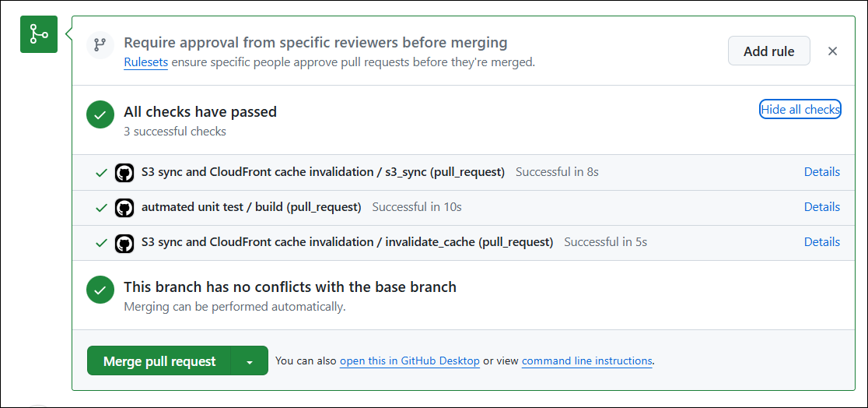Screen dimensions: 868x408
Task: Hide all checks list
Action: (x=800, y=110)
